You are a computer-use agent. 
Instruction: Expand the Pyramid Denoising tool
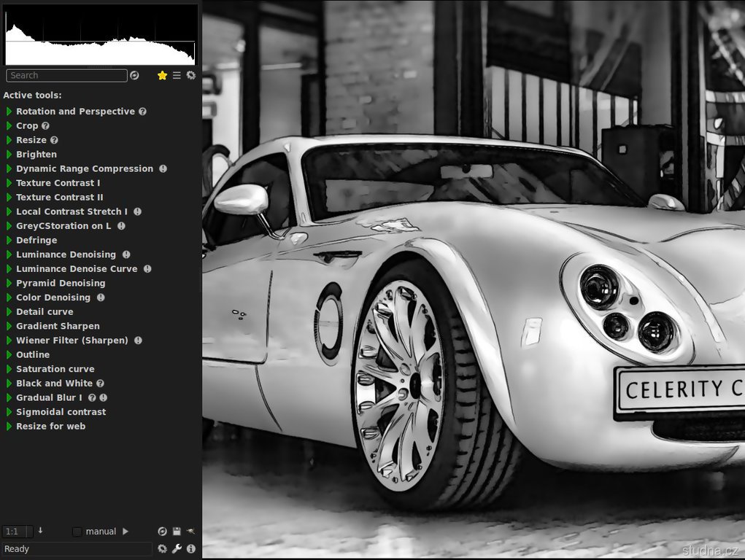click(9, 284)
